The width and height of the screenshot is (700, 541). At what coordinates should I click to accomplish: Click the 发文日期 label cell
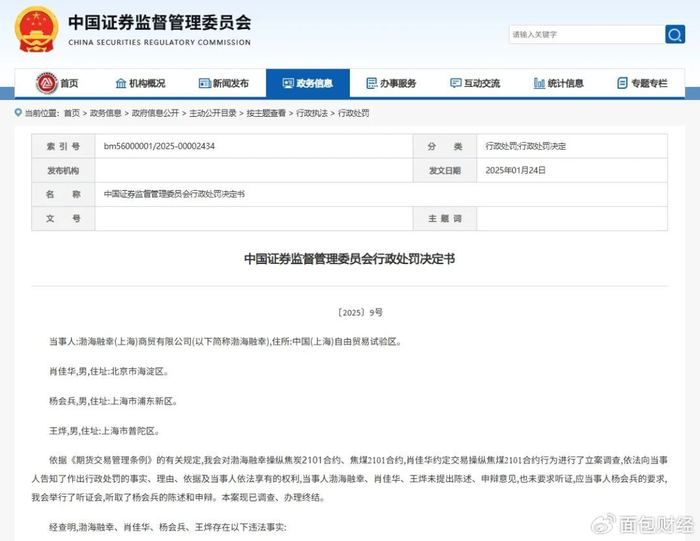445,170
